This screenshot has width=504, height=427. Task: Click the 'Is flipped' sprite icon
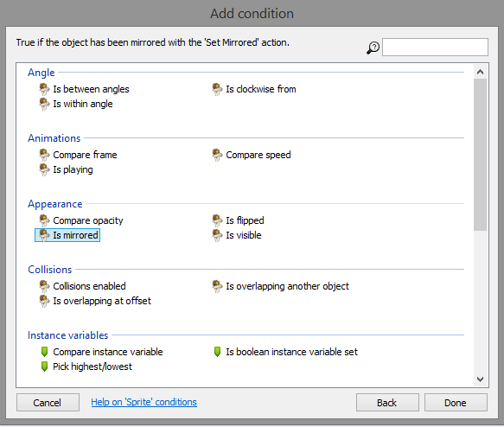(217, 220)
